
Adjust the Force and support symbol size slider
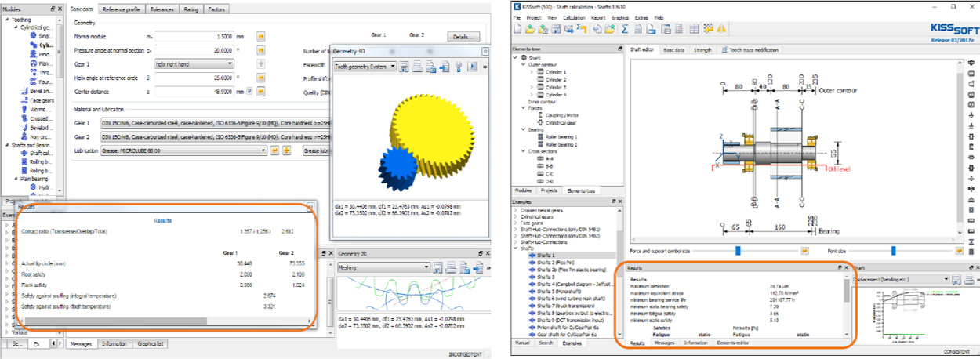[x=737, y=251]
